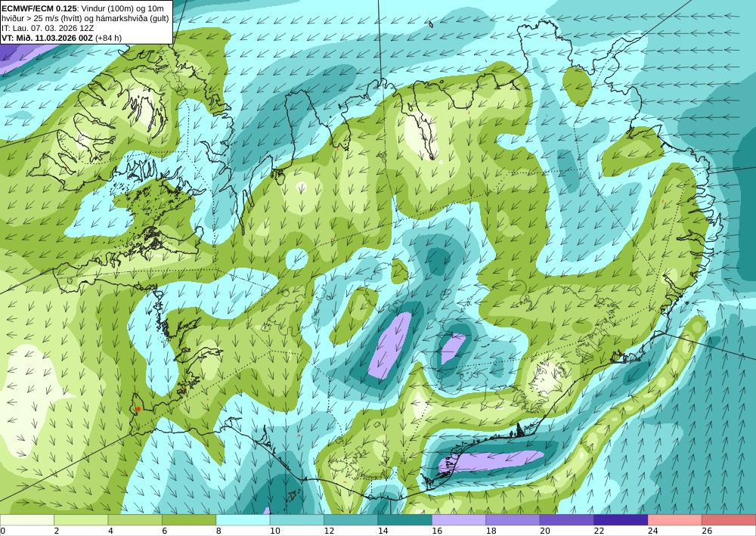Click the 12–14 m/s teal legend swatch
This screenshot has height=536, width=756.
point(351,520)
